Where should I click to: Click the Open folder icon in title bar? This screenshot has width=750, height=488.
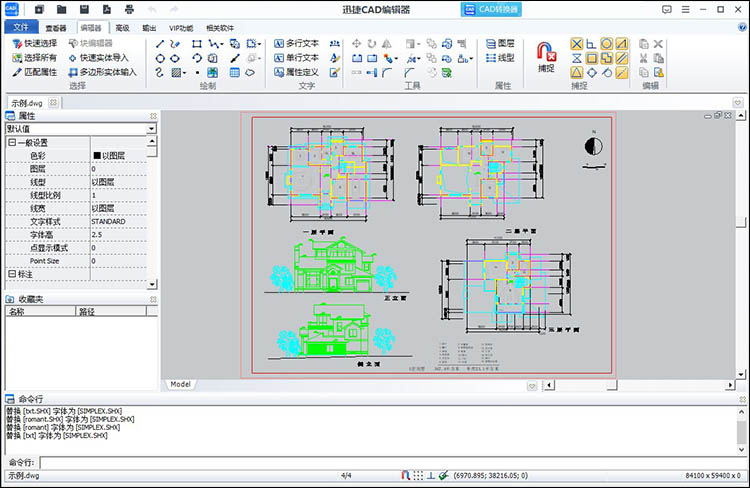[x=61, y=9]
